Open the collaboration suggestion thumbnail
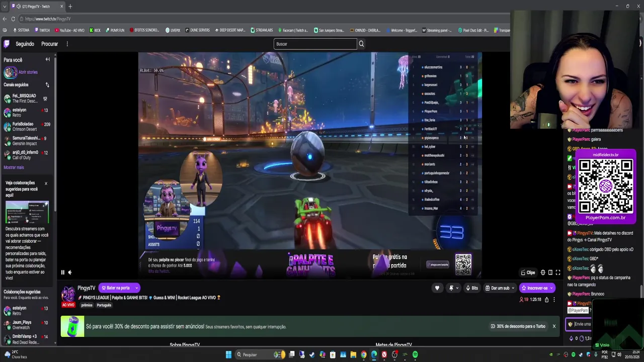 [27, 212]
